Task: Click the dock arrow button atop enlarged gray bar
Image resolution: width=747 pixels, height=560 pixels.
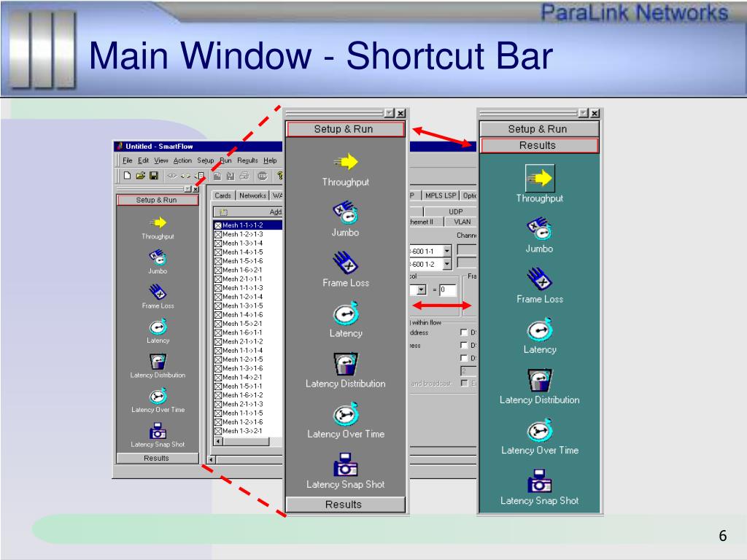Action: [x=390, y=113]
